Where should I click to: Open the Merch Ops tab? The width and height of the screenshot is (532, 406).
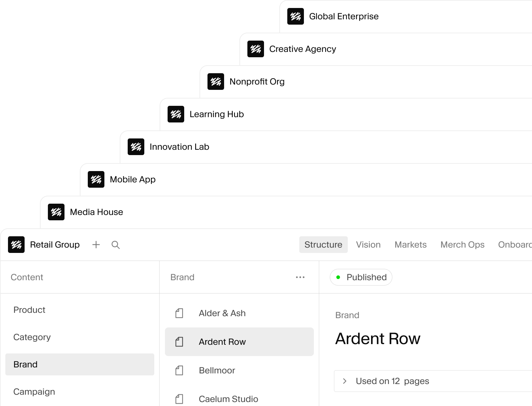(463, 245)
